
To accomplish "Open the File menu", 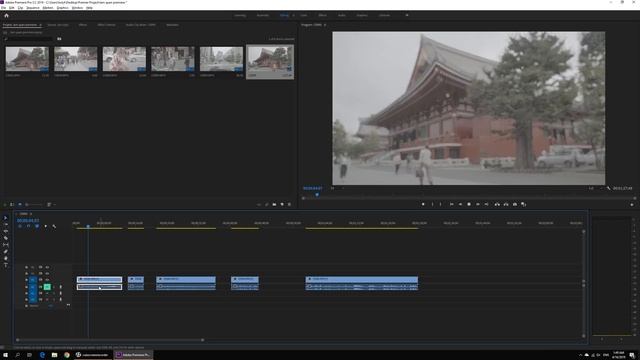I will coord(3,8).
